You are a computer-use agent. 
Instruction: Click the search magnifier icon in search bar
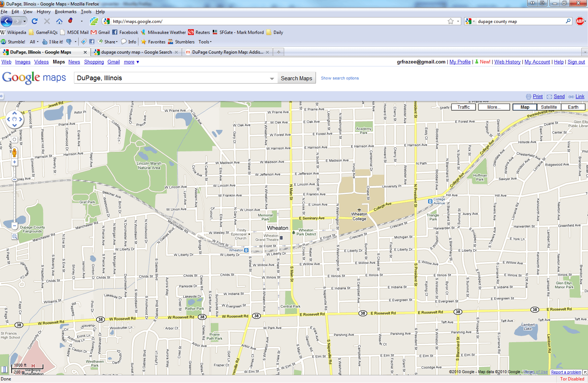pyautogui.click(x=568, y=22)
